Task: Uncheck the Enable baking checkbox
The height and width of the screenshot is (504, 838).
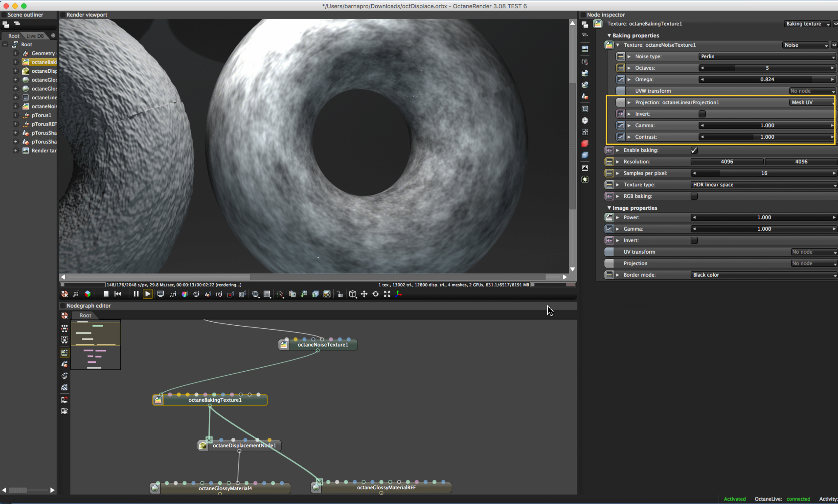Action: [x=694, y=150]
